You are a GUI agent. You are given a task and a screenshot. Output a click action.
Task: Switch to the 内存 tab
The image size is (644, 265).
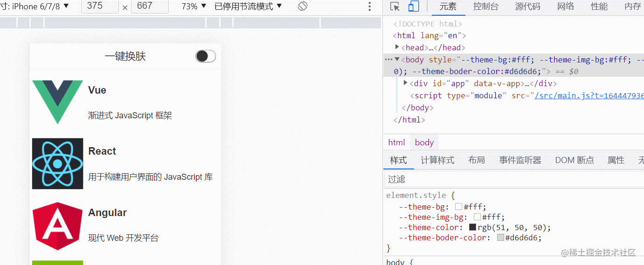click(633, 7)
